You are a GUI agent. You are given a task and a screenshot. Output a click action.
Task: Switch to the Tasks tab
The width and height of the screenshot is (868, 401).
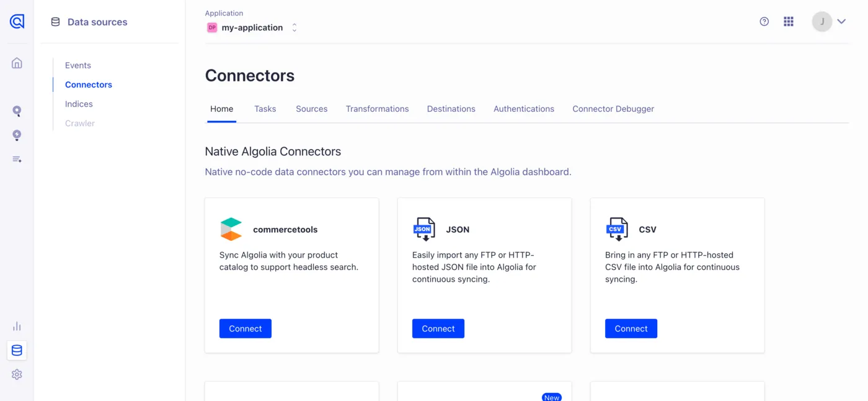265,109
